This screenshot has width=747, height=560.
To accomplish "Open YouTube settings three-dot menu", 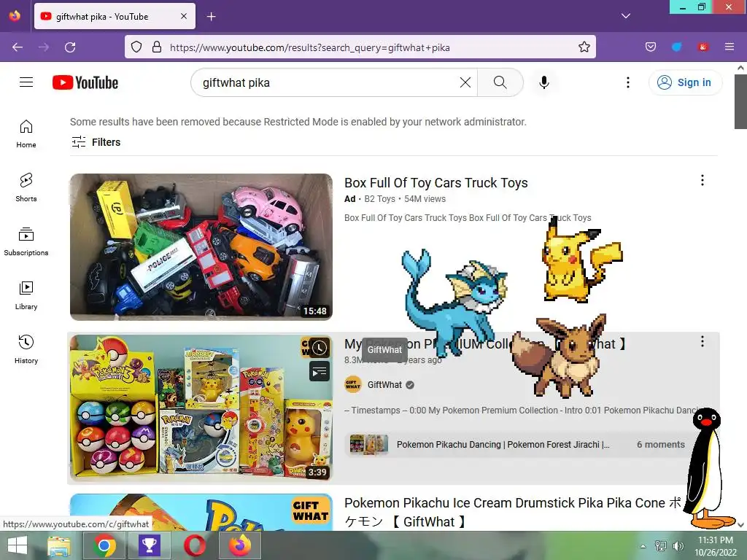I will point(628,82).
